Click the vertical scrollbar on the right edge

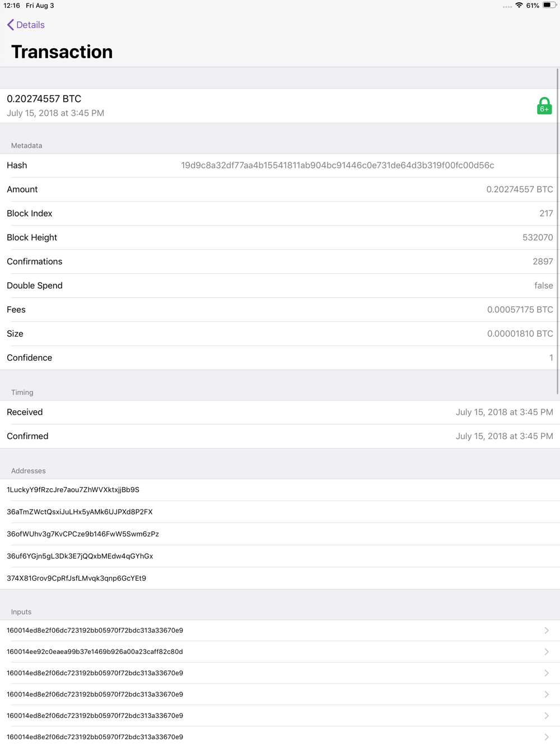pos(558,231)
